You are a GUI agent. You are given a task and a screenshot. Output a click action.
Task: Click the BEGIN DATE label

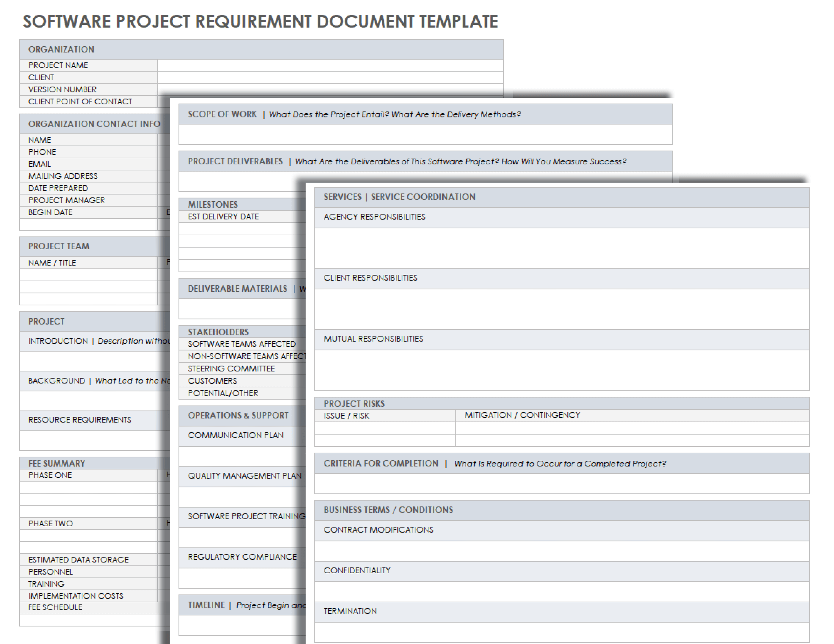pos(50,212)
